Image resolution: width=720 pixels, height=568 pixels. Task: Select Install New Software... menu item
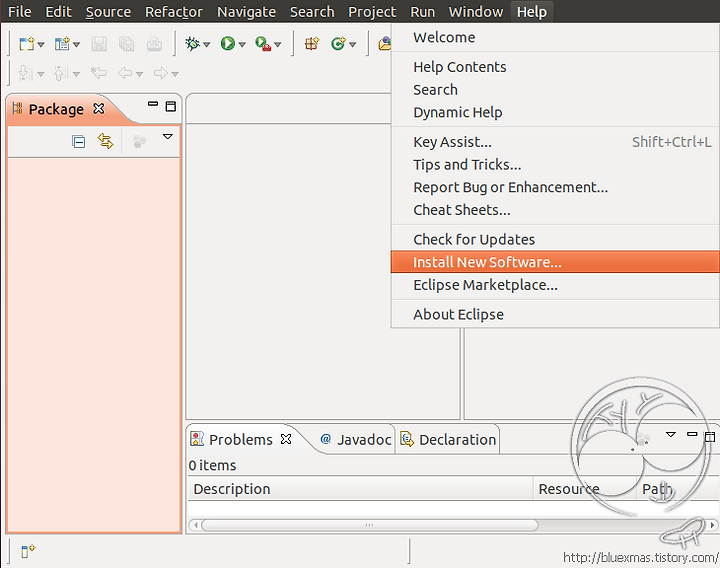[555, 262]
